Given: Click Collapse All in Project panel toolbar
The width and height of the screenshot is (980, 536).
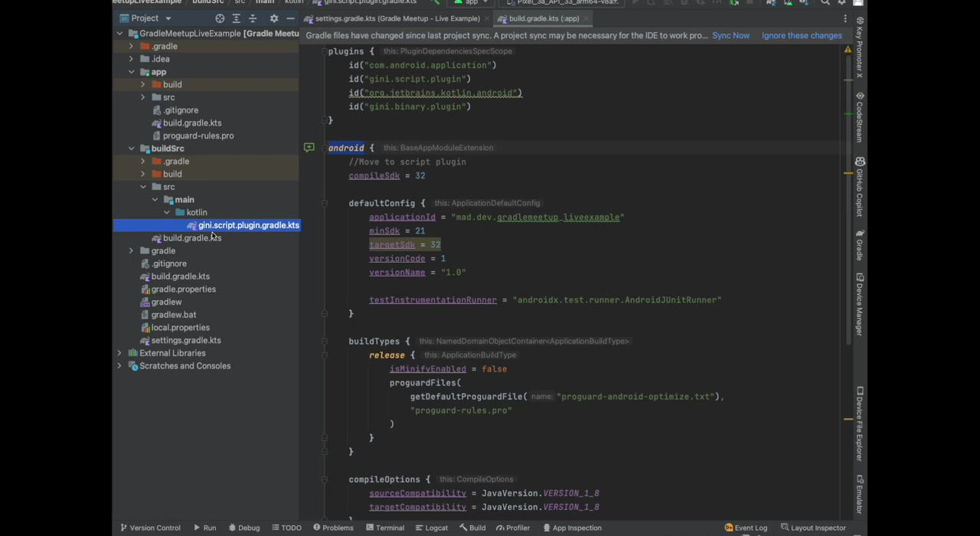Looking at the screenshot, I should (253, 18).
